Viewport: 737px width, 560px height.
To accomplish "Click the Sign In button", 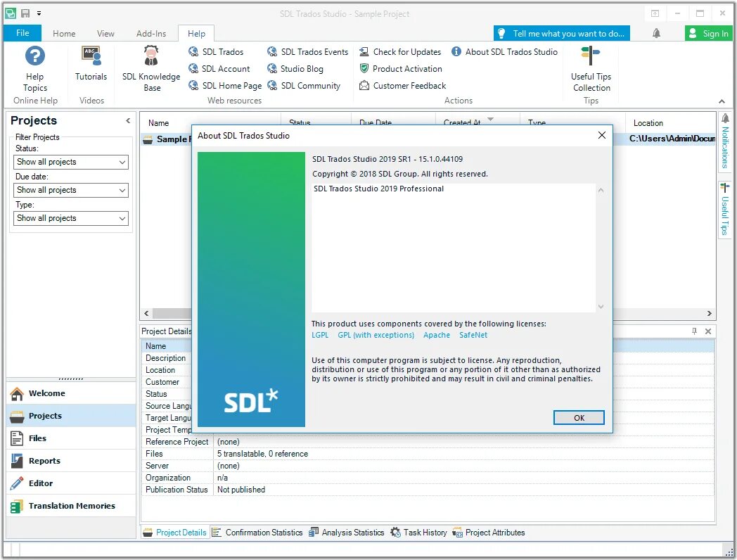I will [x=709, y=33].
